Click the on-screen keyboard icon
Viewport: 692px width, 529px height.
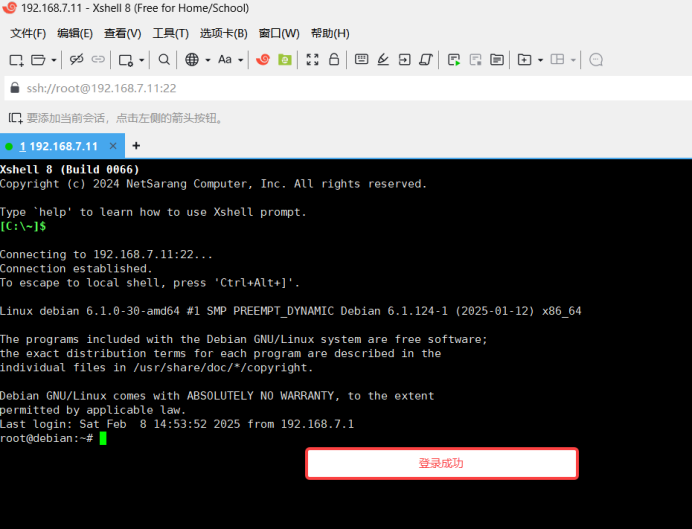[361, 60]
